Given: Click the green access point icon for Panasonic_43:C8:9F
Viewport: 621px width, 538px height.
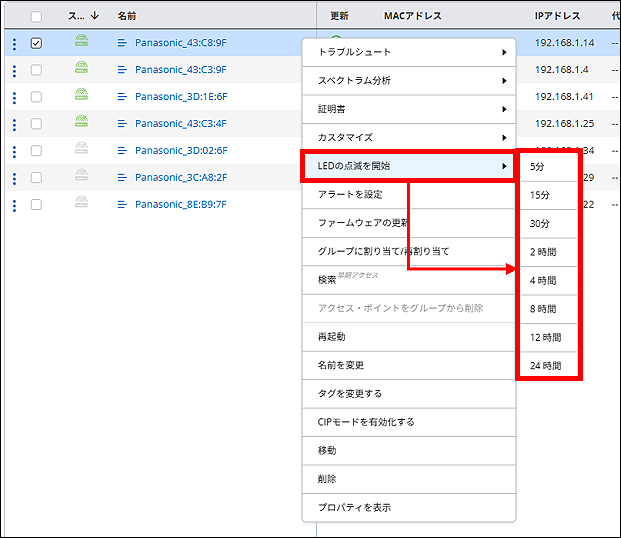Looking at the screenshot, I should point(81,43).
